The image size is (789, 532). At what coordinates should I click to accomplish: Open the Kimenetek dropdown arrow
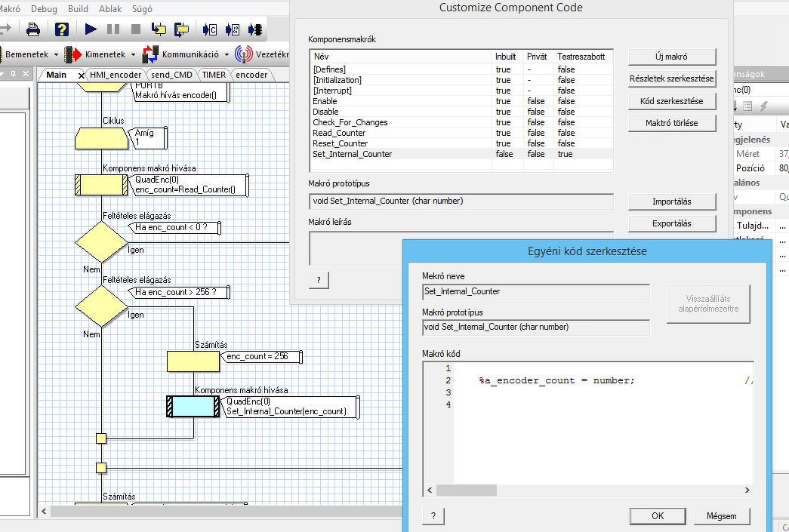pos(133,54)
